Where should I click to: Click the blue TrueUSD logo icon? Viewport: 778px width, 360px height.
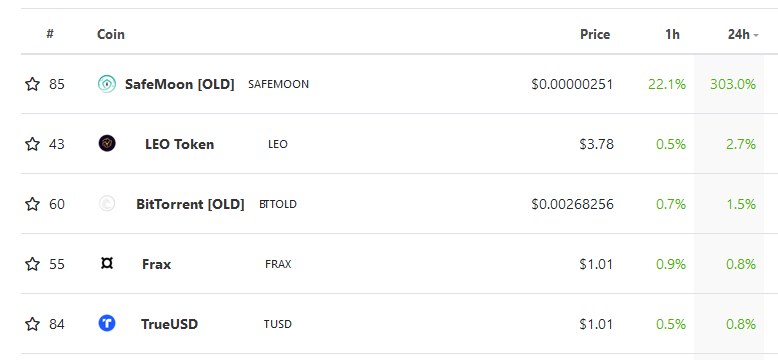(x=107, y=324)
